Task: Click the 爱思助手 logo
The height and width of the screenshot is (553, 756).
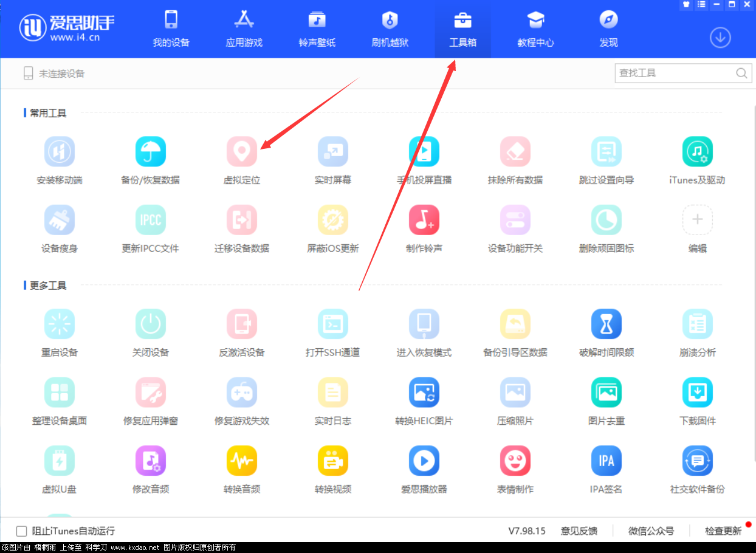Action: (x=67, y=27)
